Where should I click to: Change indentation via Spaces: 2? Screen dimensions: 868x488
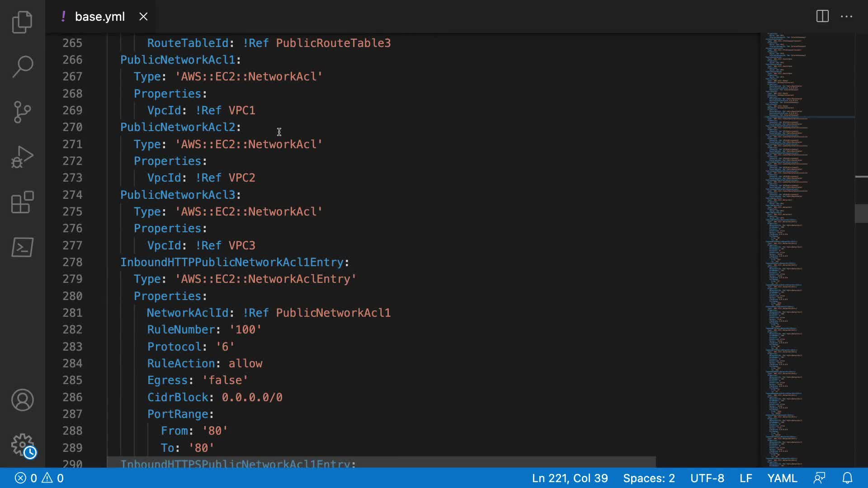click(x=649, y=478)
